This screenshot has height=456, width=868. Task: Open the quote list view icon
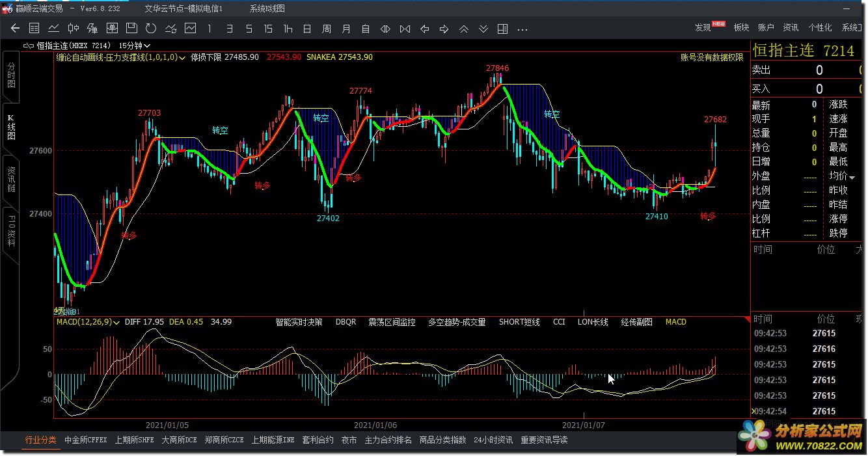coord(34,29)
